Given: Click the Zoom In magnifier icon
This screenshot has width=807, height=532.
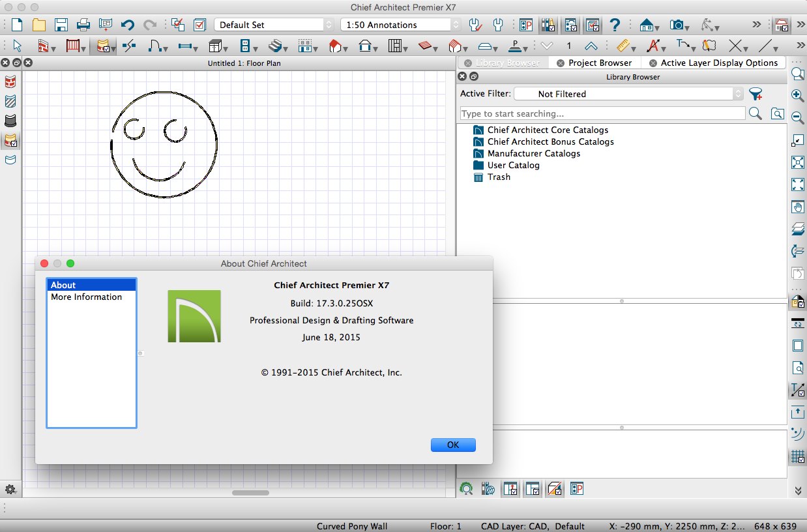Looking at the screenshot, I should coord(797,95).
